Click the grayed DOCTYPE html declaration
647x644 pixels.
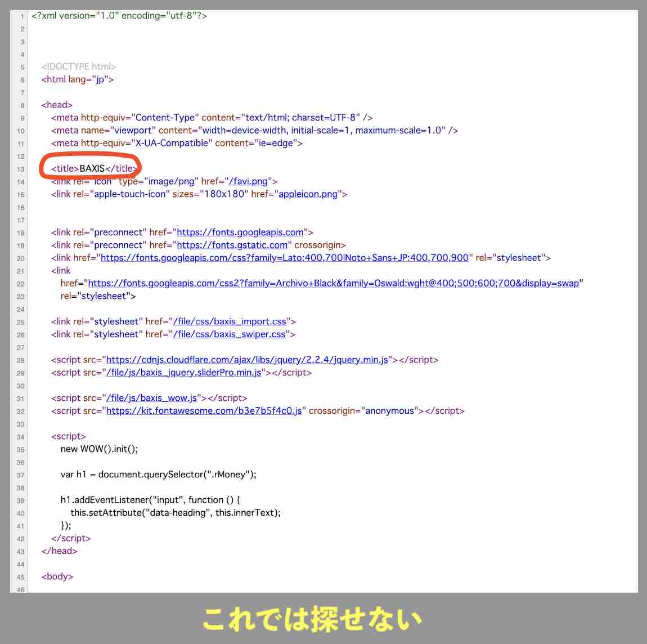coord(78,67)
